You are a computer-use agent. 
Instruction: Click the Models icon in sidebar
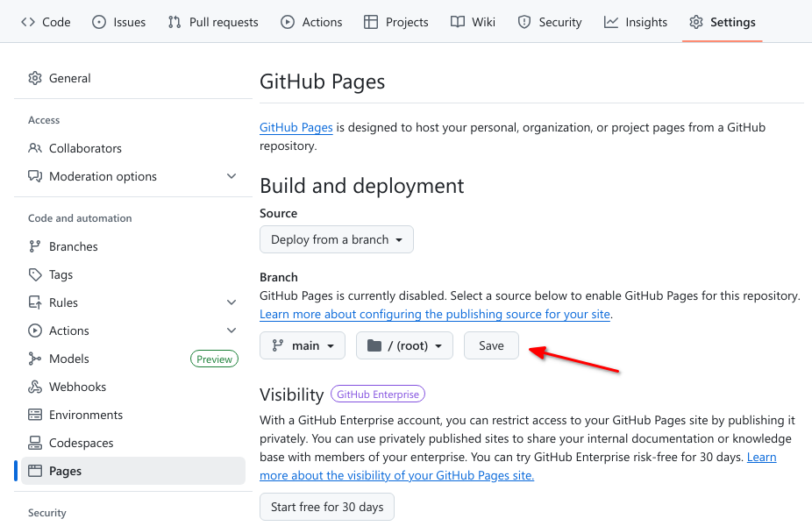click(35, 359)
